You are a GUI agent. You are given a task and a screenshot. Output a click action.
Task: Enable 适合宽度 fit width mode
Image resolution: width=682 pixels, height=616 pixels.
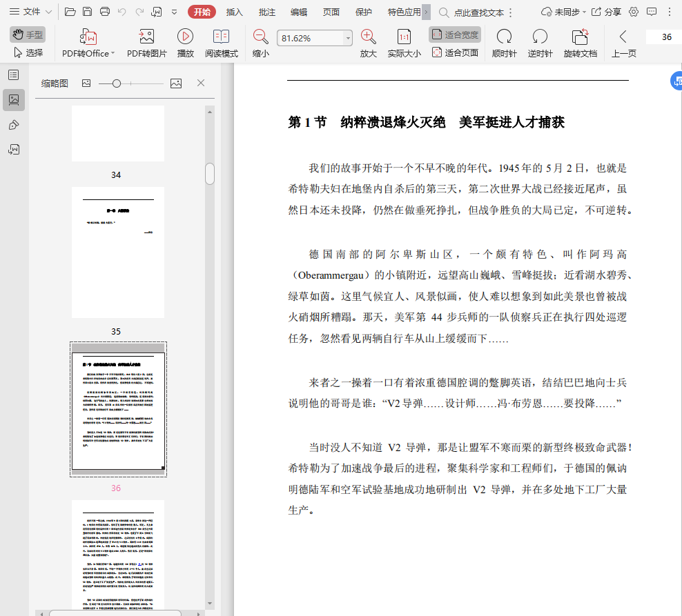point(455,34)
